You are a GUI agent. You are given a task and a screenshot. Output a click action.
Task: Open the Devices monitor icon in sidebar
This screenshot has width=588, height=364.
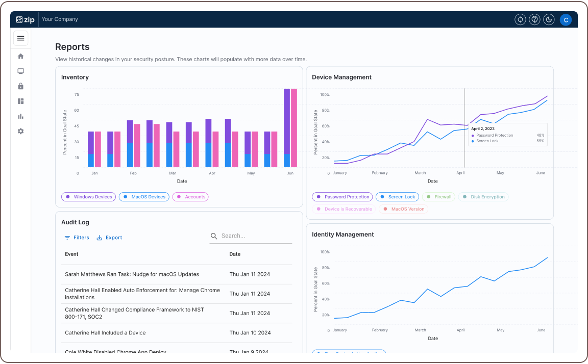(20, 71)
